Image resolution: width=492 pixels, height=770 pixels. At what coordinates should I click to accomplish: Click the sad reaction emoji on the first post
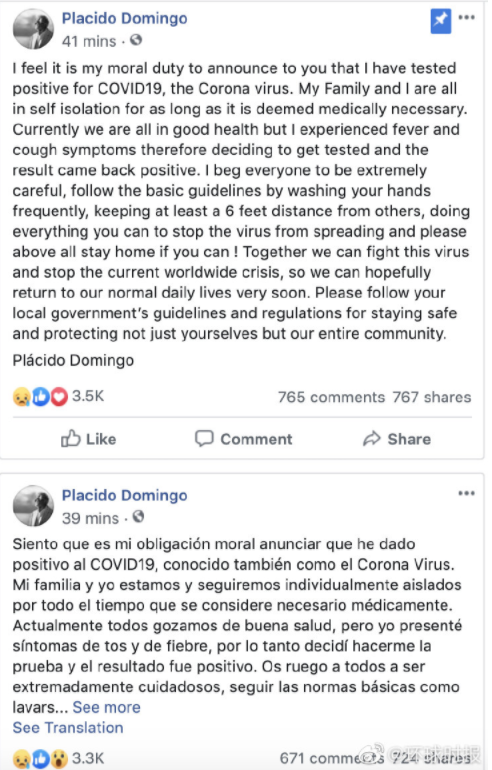click(22, 397)
